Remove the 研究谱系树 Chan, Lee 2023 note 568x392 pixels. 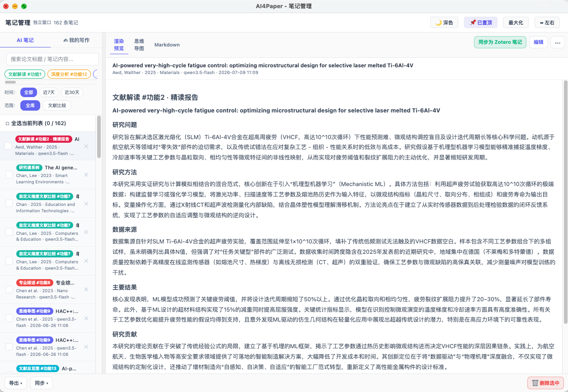86,175
